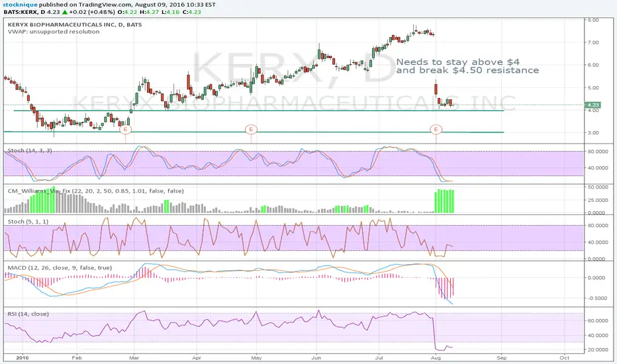Image resolution: width=617 pixels, height=364 pixels.
Task: Click the Feb label on time axis
Action: [77, 357]
